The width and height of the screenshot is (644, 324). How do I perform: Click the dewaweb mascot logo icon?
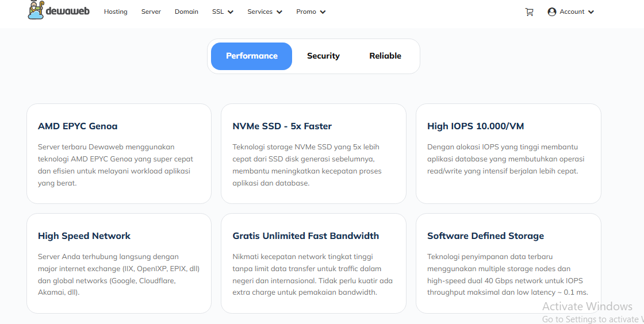(x=36, y=10)
